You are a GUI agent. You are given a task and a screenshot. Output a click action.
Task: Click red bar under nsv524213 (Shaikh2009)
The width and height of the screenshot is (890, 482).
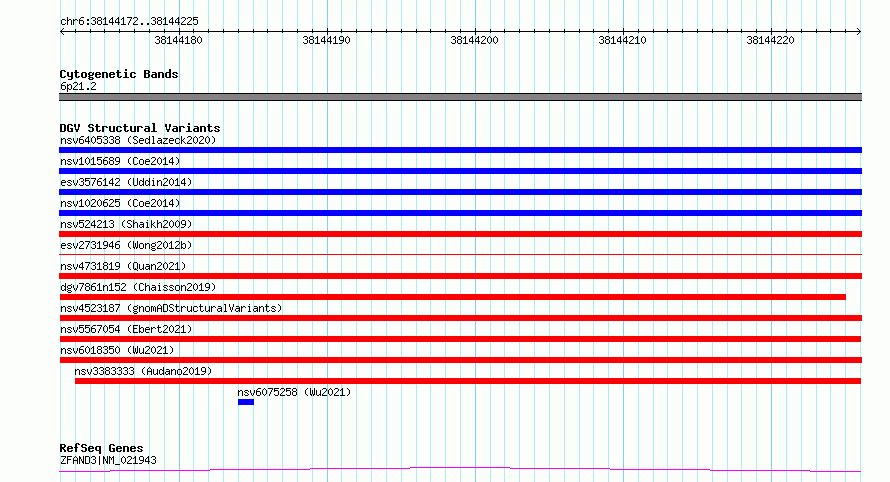pyautogui.click(x=460, y=234)
